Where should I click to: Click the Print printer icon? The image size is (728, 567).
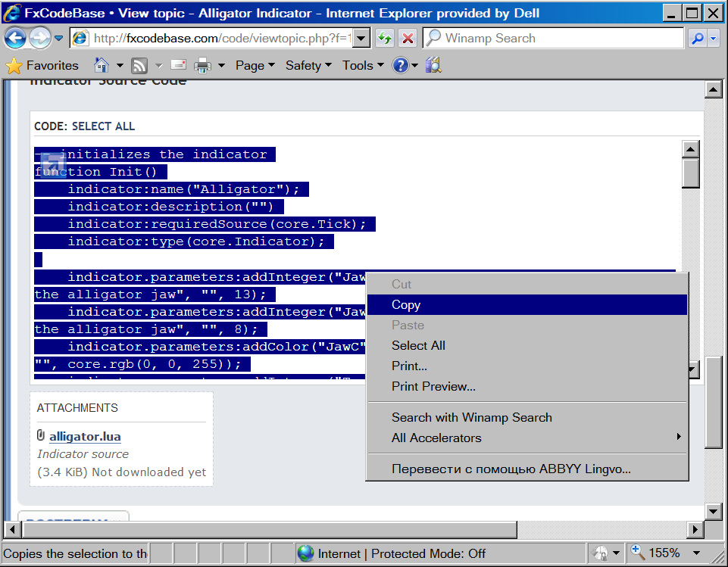point(202,65)
